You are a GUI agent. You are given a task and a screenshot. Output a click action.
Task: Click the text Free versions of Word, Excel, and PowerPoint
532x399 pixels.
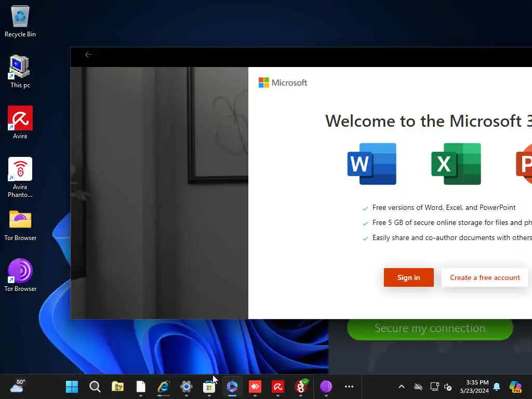click(444, 207)
